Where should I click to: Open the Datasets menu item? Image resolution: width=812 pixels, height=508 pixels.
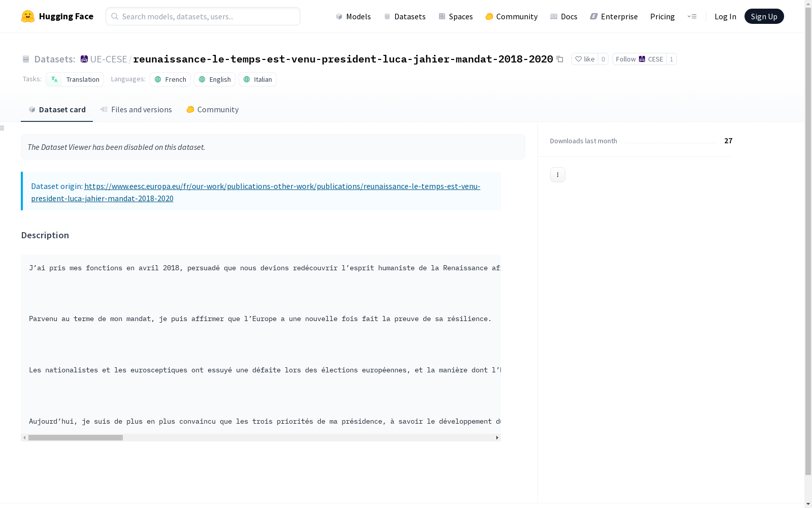pyautogui.click(x=404, y=16)
